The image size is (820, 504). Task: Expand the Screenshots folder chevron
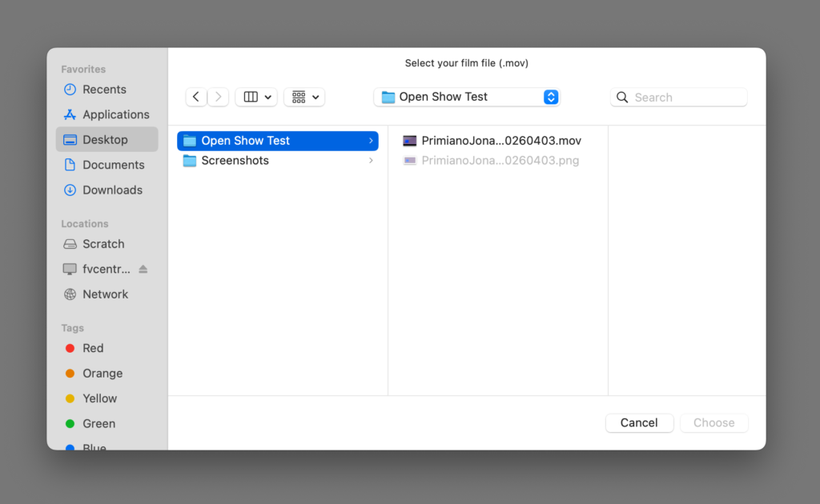pos(371,161)
